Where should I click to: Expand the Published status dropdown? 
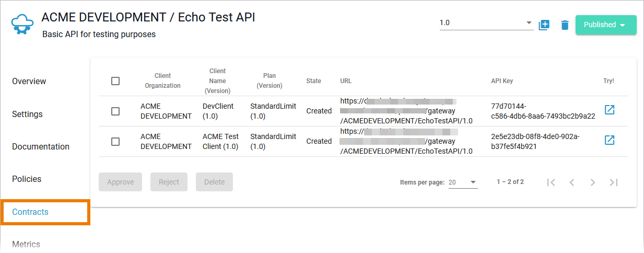[606, 25]
